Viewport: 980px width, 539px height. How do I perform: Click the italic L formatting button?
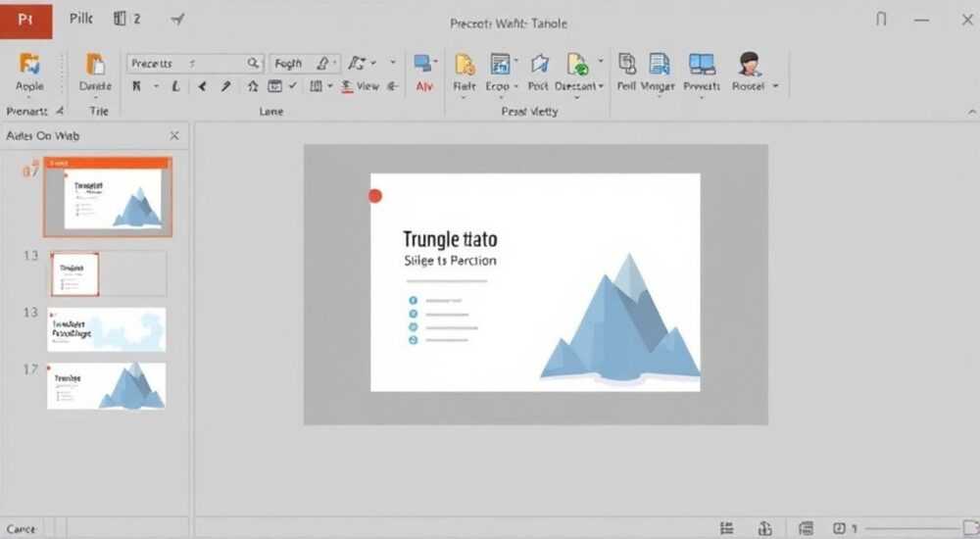click(175, 86)
